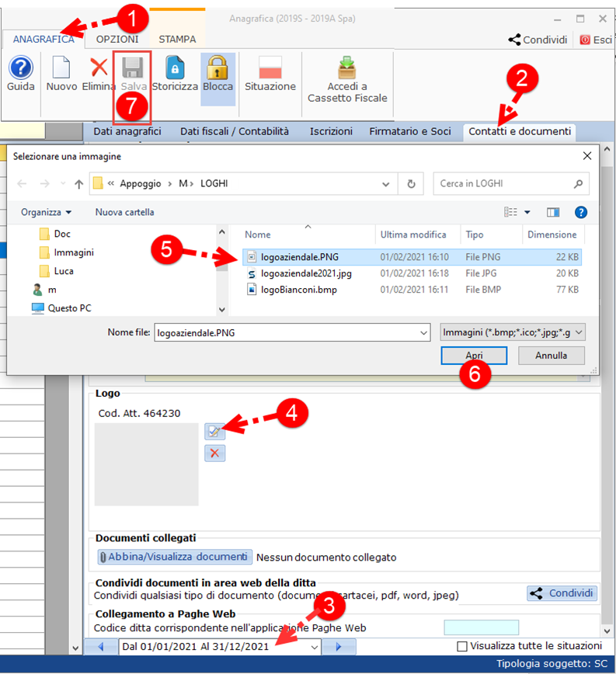This screenshot has width=616, height=674.
Task: Go up one folder level arrow
Action: 78,184
